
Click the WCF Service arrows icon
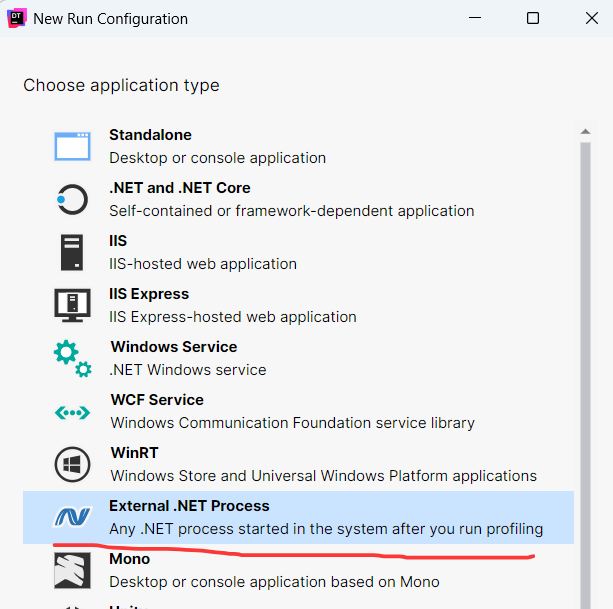pos(72,411)
